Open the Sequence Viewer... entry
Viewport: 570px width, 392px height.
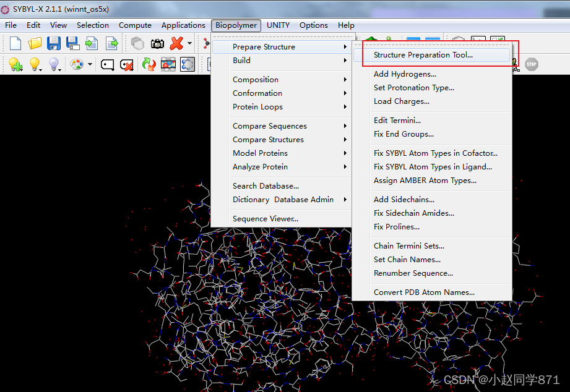pos(282,219)
